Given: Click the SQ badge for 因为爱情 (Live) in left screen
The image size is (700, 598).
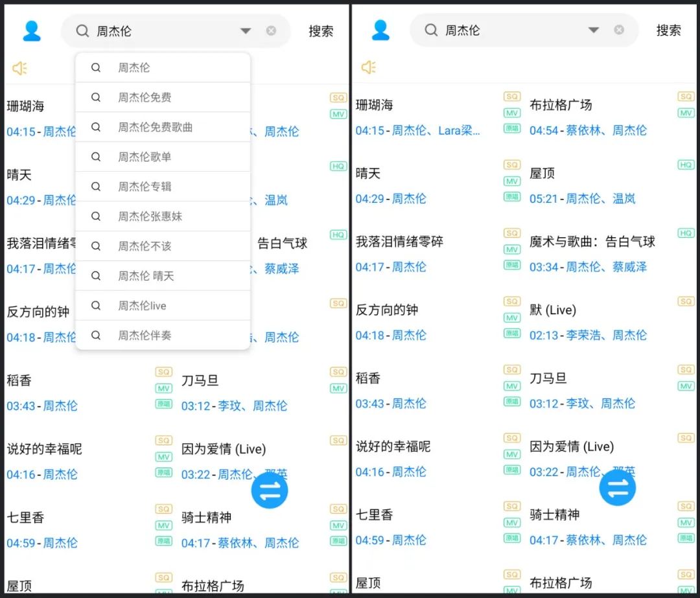Looking at the screenshot, I should pyautogui.click(x=338, y=441).
